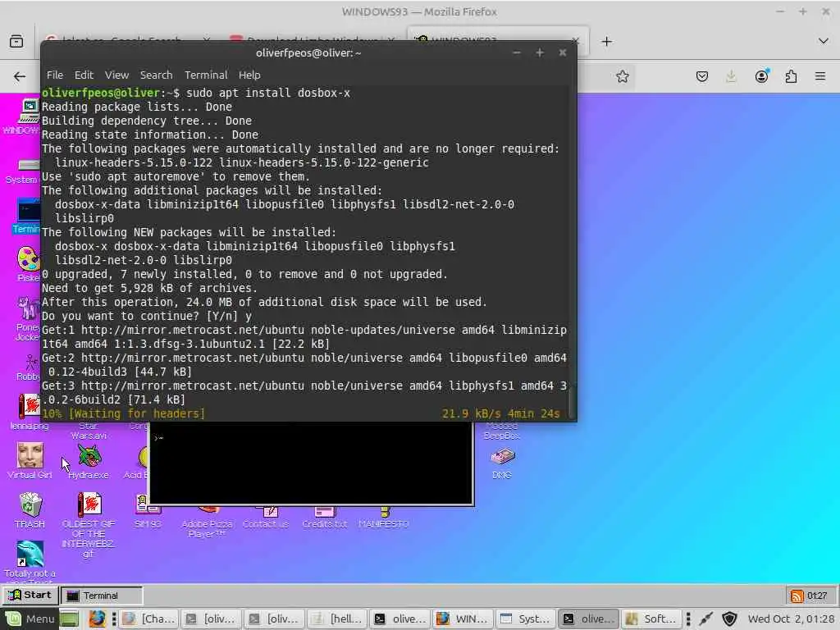Open a new Firefox tab with plus
The height and width of the screenshot is (630, 840).
tap(606, 42)
